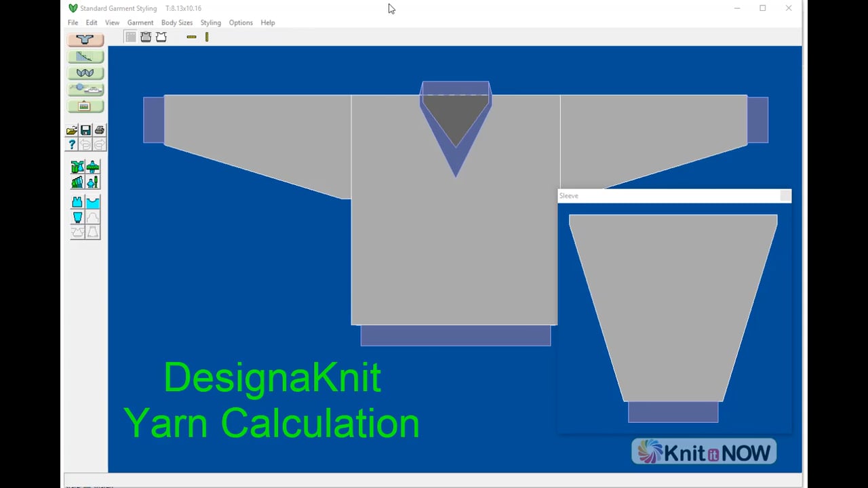Screen dimensions: 868x488
Task: Select the cyan vest body piece icon
Action: [x=77, y=202]
